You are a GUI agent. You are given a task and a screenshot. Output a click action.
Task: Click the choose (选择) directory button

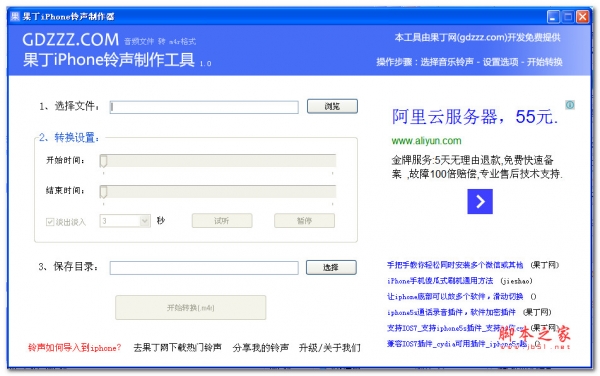(331, 267)
